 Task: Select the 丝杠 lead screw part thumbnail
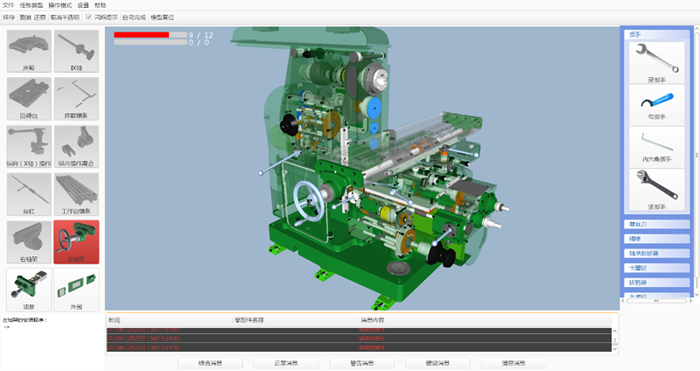pos(29,194)
